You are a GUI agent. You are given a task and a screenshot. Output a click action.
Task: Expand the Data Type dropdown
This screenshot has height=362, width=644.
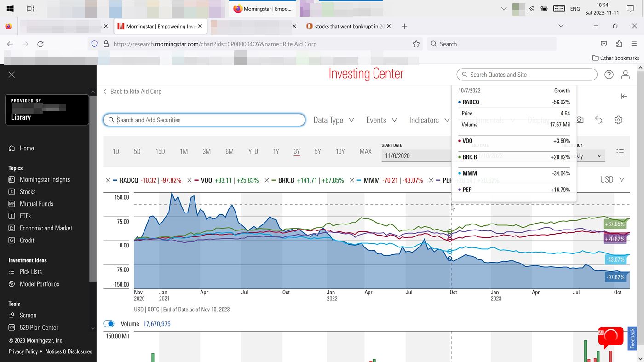[333, 120]
